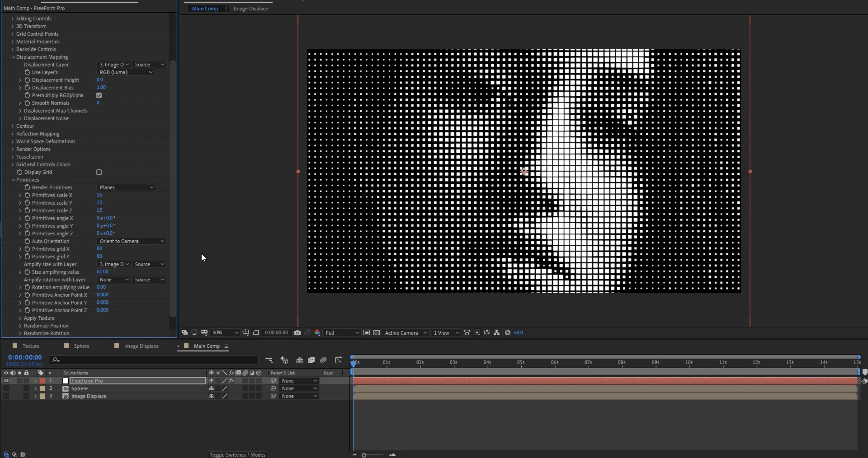Switch to the Texture timeline tab
868x458 pixels.
coord(31,346)
